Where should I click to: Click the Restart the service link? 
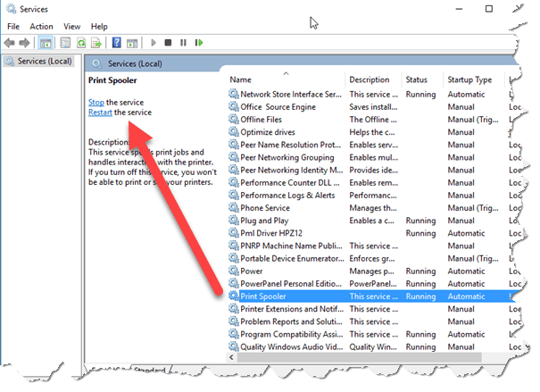click(x=100, y=113)
